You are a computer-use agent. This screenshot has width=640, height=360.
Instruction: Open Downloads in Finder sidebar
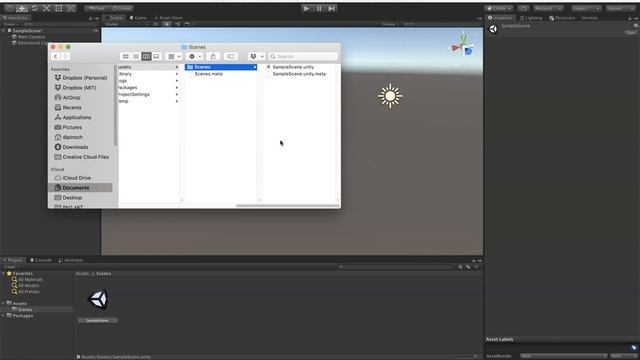71,147
